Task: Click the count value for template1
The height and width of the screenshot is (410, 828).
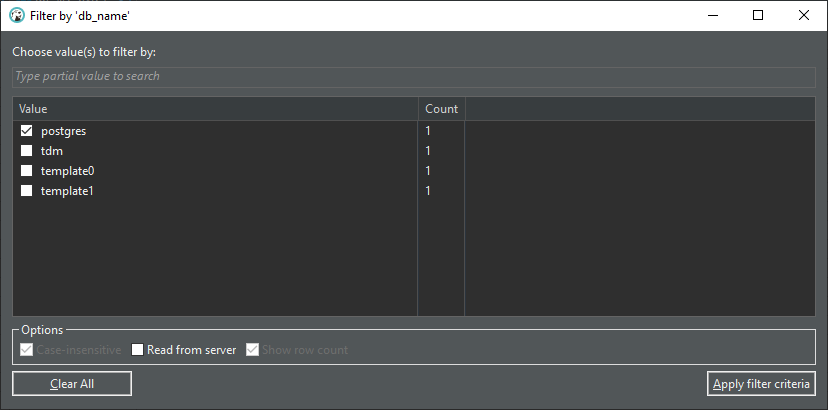Action: point(428,191)
